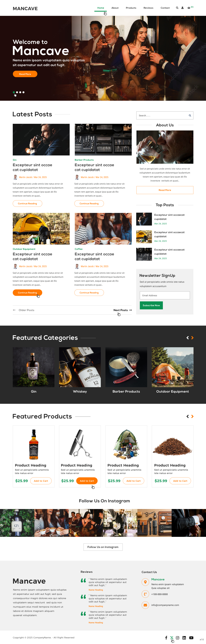The height and width of the screenshot is (644, 206).
Task: Show previous Featured Products with left chevron
Action: point(187,416)
